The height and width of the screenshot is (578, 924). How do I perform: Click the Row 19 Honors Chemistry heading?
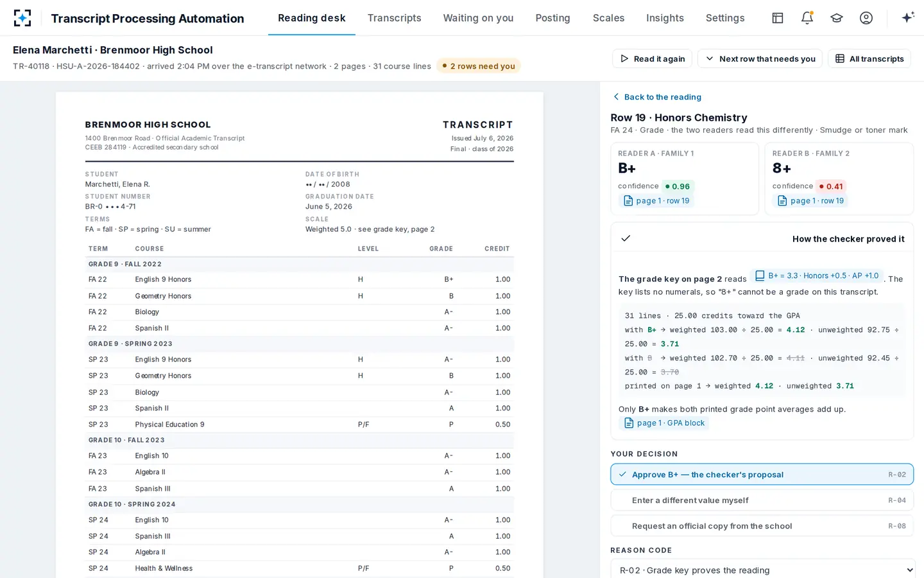(679, 118)
